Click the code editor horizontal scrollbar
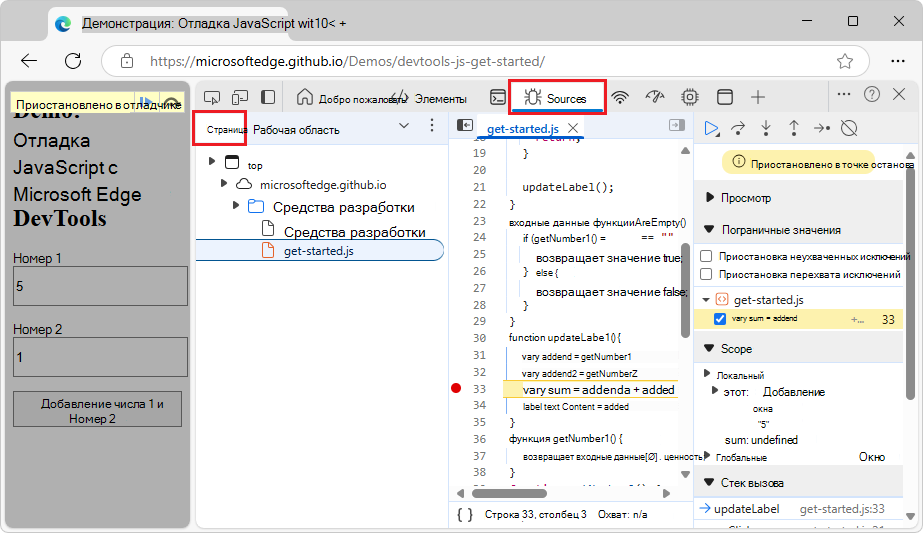 click(509, 493)
